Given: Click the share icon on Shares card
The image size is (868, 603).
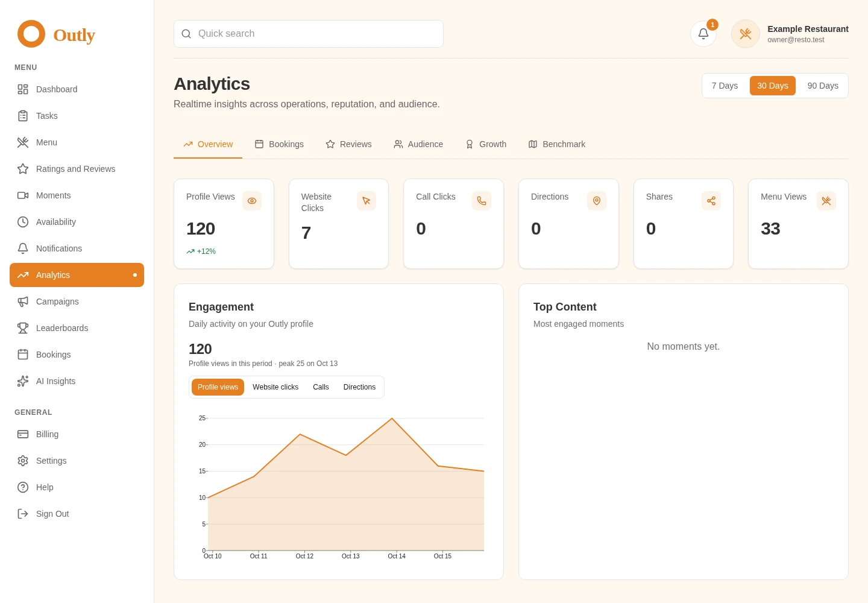Looking at the screenshot, I should click(x=711, y=201).
